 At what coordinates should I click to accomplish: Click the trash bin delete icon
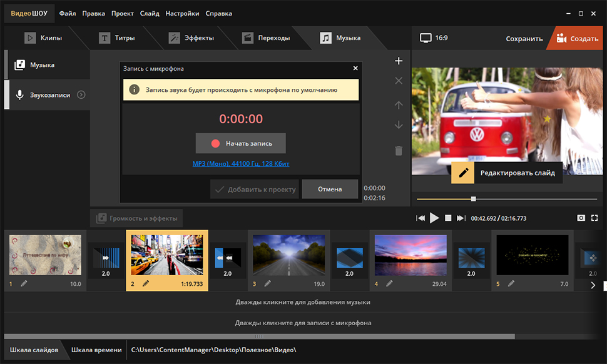[x=399, y=151]
